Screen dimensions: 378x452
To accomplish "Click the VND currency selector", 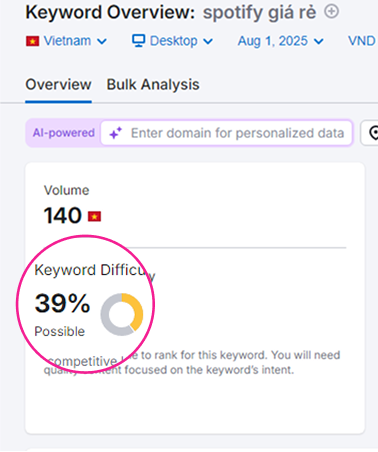I will tap(363, 41).
